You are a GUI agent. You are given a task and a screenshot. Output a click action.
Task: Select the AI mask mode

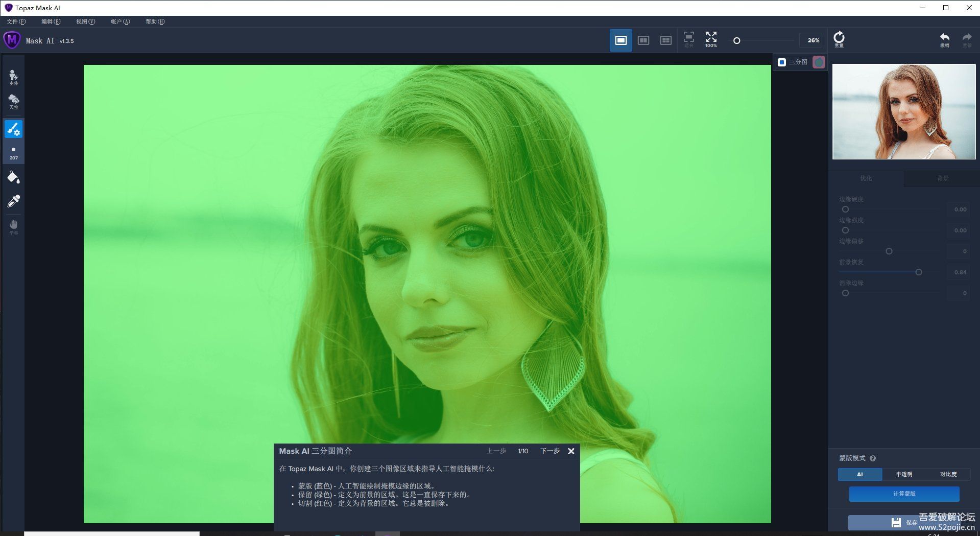click(x=859, y=474)
